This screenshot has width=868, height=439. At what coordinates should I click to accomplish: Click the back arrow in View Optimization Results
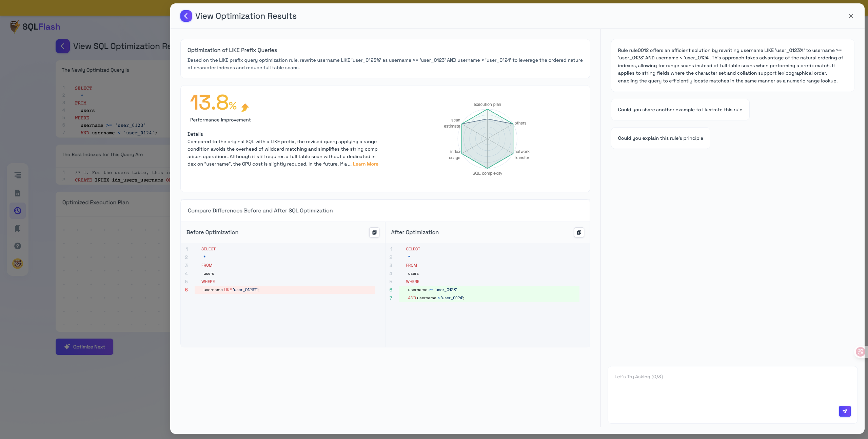[x=186, y=16]
